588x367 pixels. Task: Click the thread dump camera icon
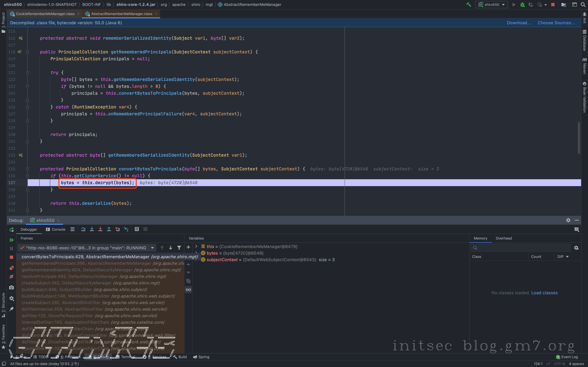tap(11, 287)
